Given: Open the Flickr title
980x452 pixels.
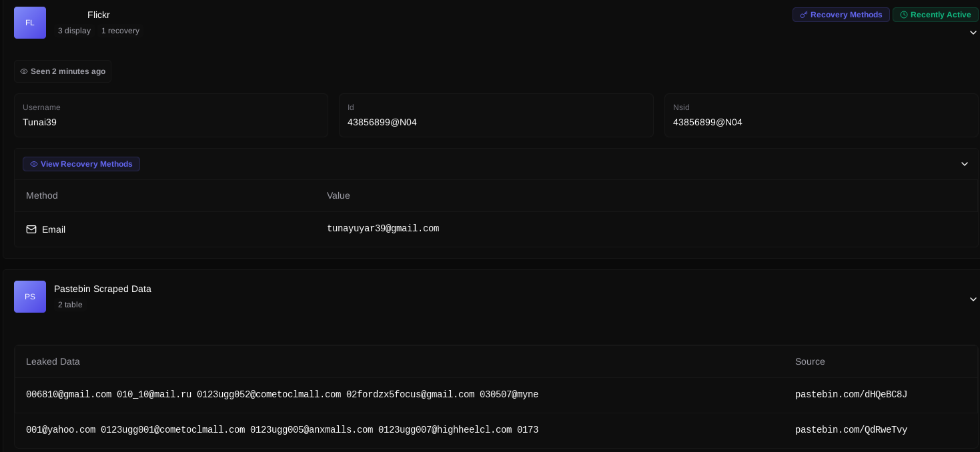Looking at the screenshot, I should tap(99, 15).
